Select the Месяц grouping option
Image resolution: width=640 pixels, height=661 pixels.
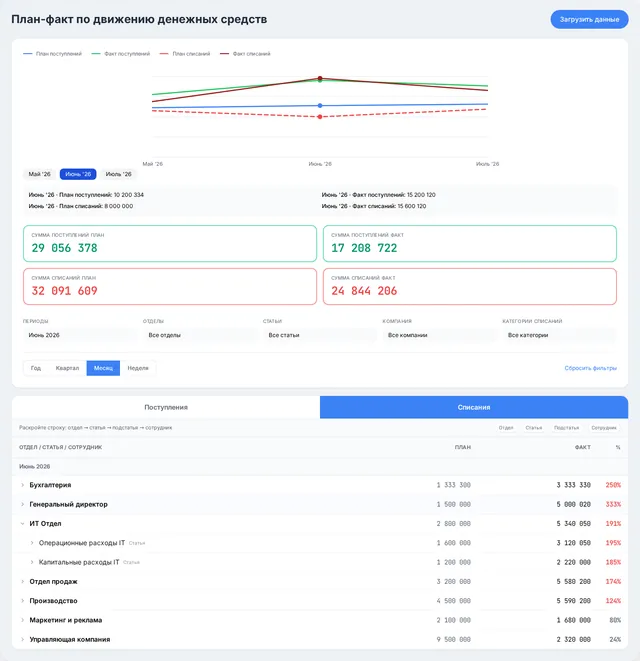[x=103, y=368]
